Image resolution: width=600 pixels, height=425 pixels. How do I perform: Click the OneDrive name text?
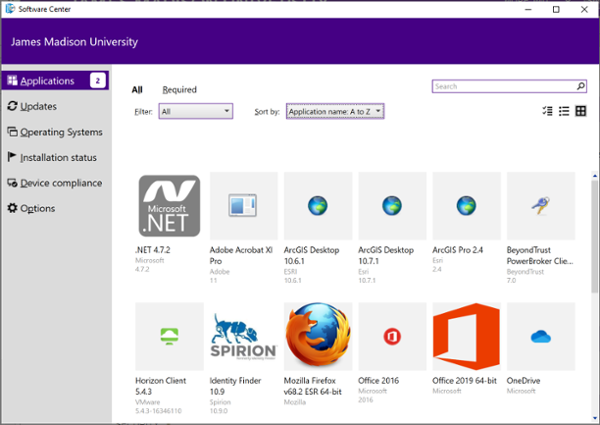coord(523,381)
